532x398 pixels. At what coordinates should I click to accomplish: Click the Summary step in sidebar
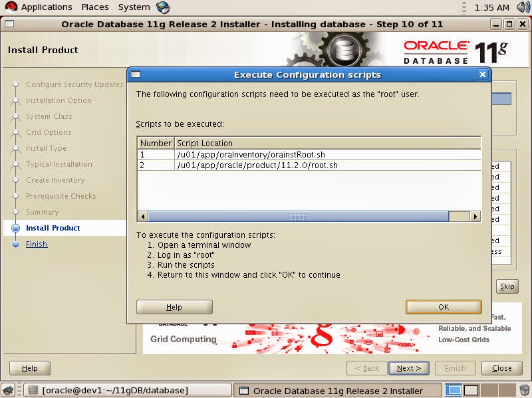tap(43, 212)
